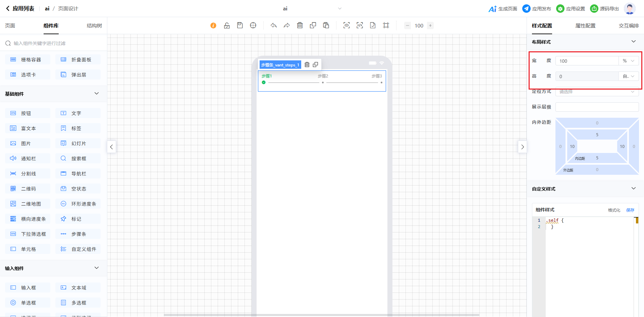This screenshot has height=317, width=644.
Task: Collapse the 自定义样式 section
Action: (x=633, y=189)
